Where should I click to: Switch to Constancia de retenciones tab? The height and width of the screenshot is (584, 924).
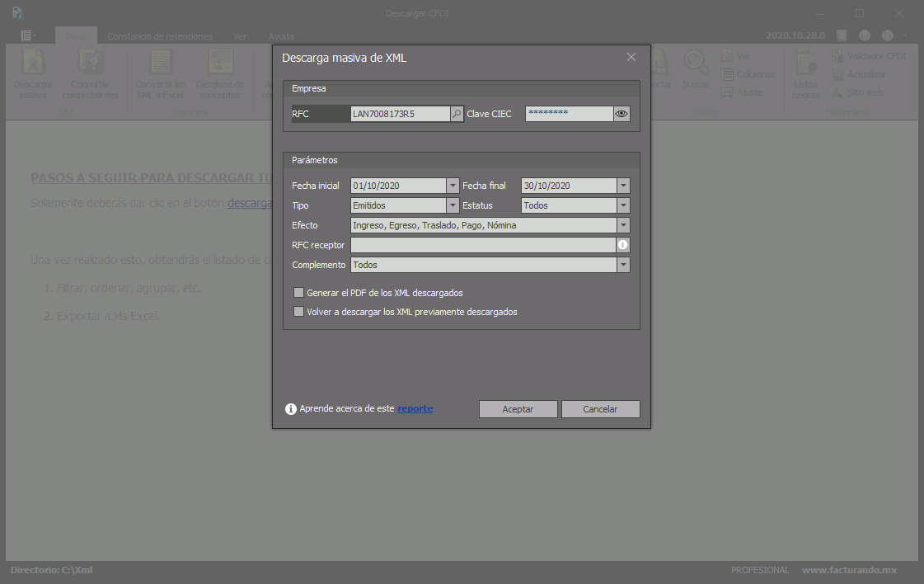click(x=160, y=36)
